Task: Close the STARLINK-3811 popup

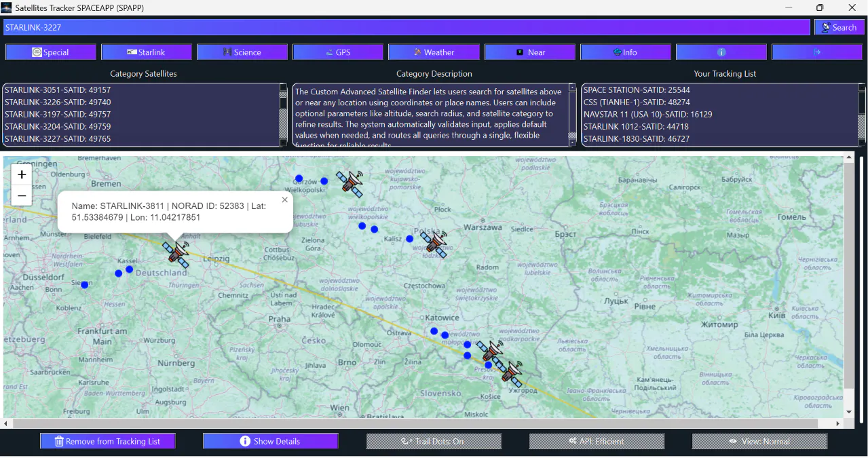Action: 284,200
